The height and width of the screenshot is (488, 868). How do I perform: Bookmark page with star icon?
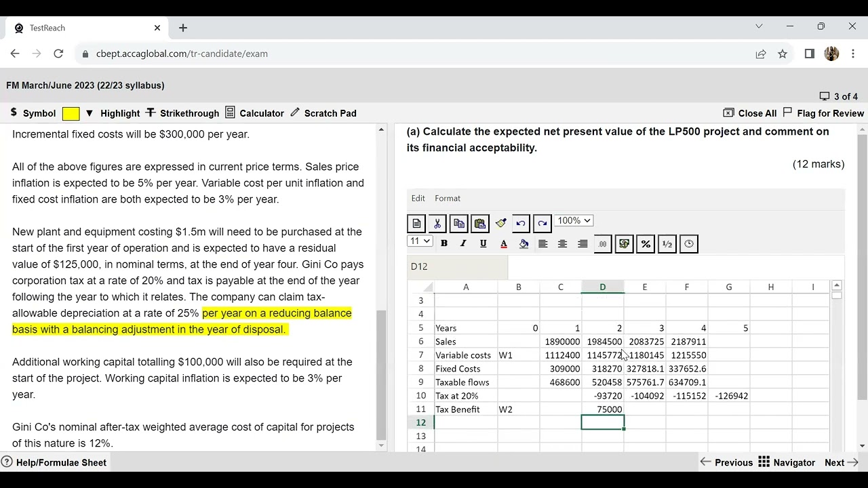783,54
